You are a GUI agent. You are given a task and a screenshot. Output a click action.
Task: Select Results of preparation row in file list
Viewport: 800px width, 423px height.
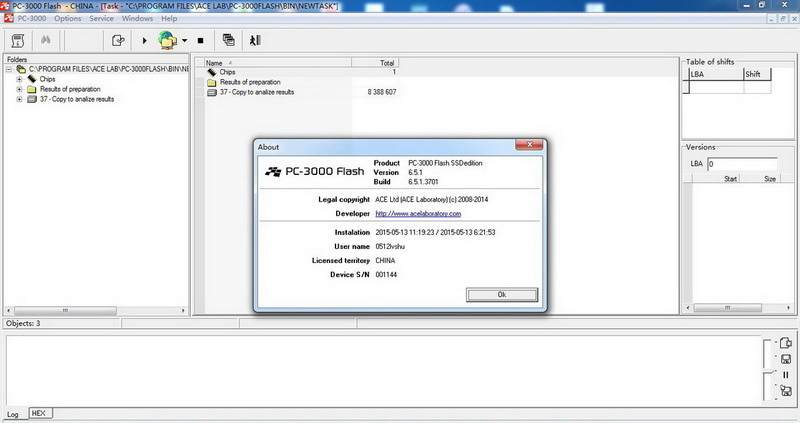[302, 82]
